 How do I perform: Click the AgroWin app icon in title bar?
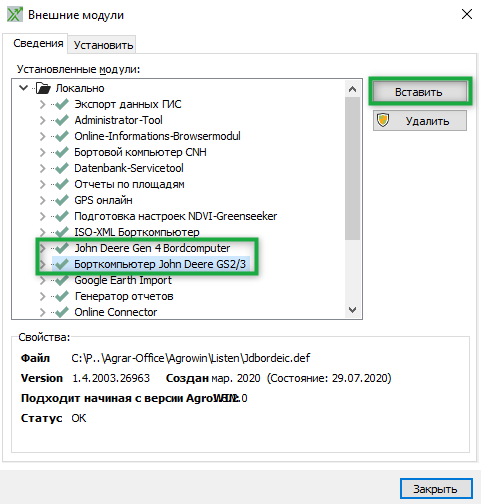[15, 15]
